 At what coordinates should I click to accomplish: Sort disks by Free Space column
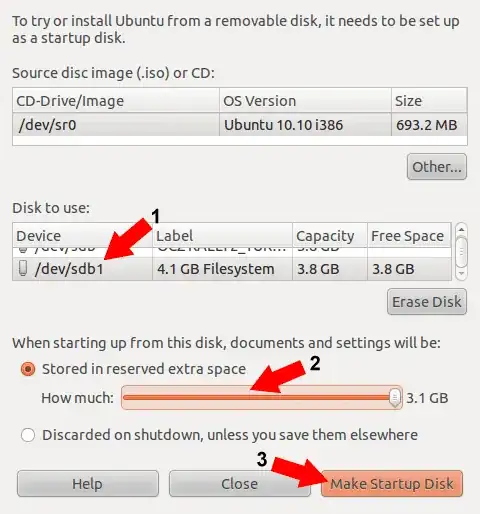point(409,236)
